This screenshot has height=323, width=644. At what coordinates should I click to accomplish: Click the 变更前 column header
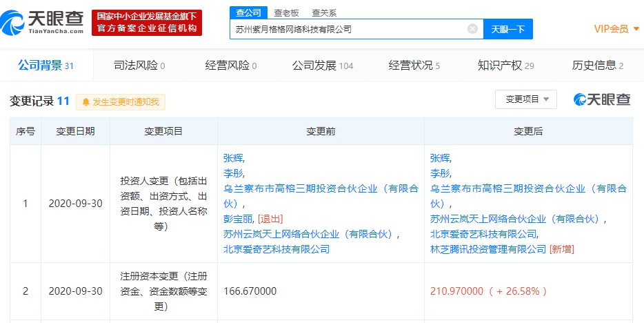321,131
